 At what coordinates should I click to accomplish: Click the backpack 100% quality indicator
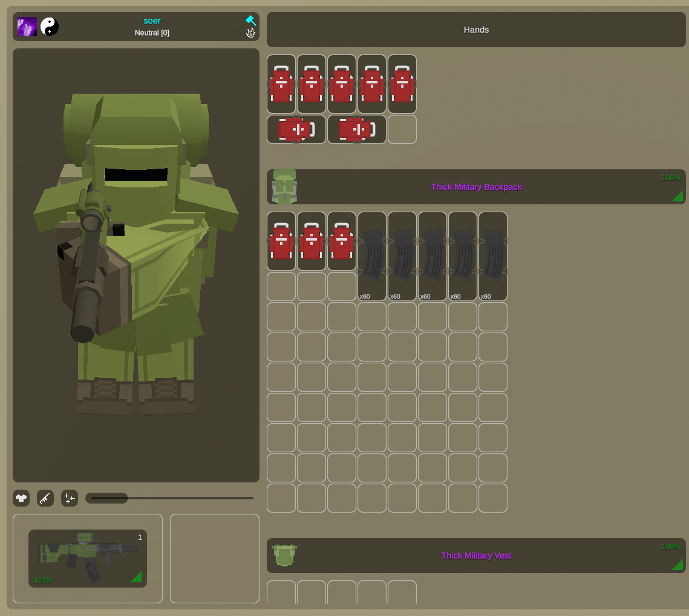click(670, 178)
